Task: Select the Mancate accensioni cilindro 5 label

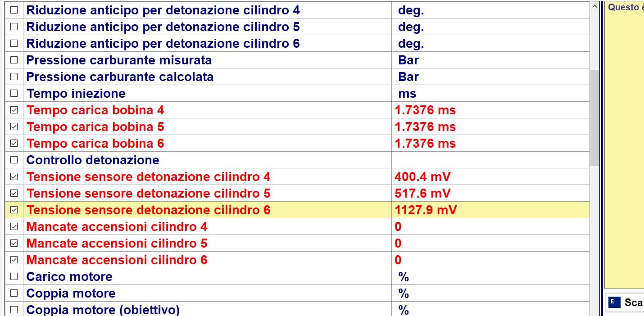Action: 117,243
